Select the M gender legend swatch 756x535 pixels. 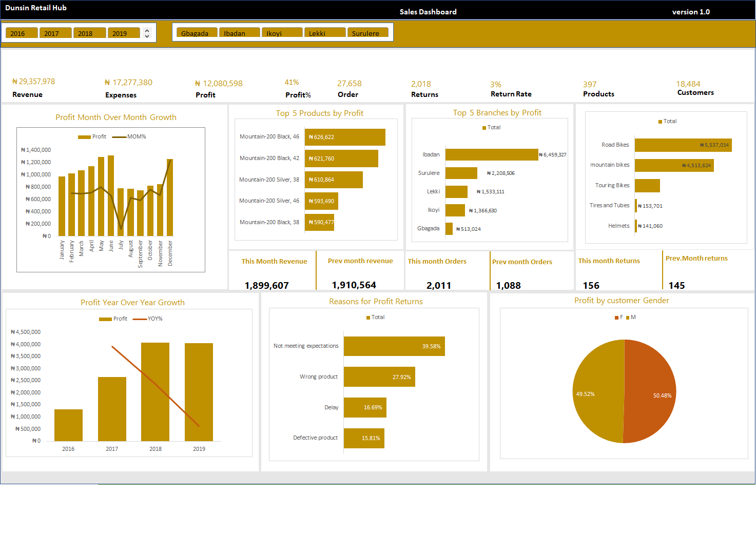[628, 318]
